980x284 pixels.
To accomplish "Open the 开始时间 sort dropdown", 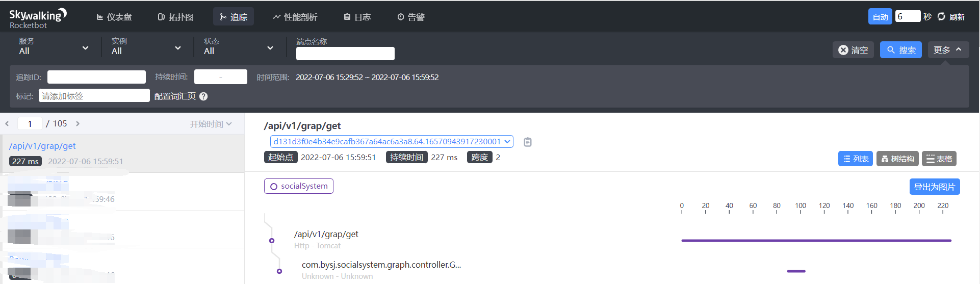I will 211,124.
